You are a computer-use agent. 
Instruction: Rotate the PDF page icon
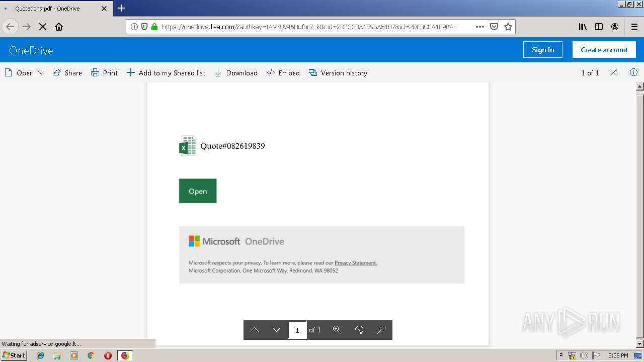coord(359,330)
